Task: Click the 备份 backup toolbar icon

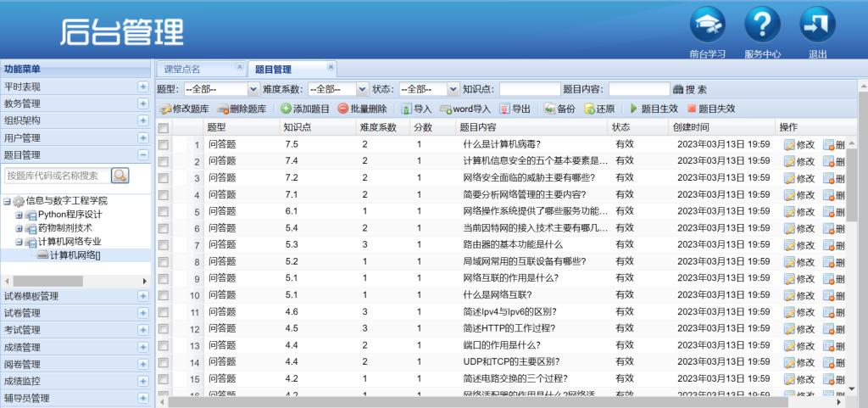Action: pos(549,109)
